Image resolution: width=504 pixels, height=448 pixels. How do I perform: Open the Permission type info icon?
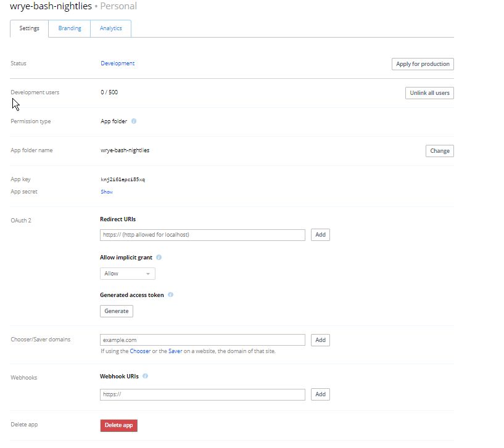click(134, 121)
